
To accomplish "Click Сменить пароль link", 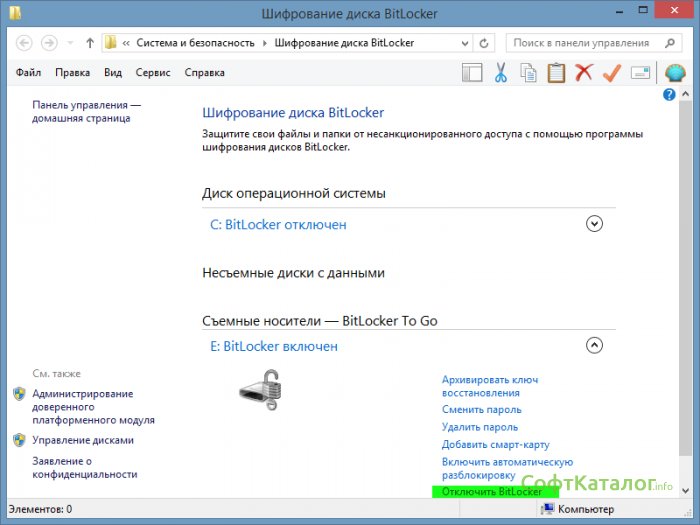I will (481, 409).
